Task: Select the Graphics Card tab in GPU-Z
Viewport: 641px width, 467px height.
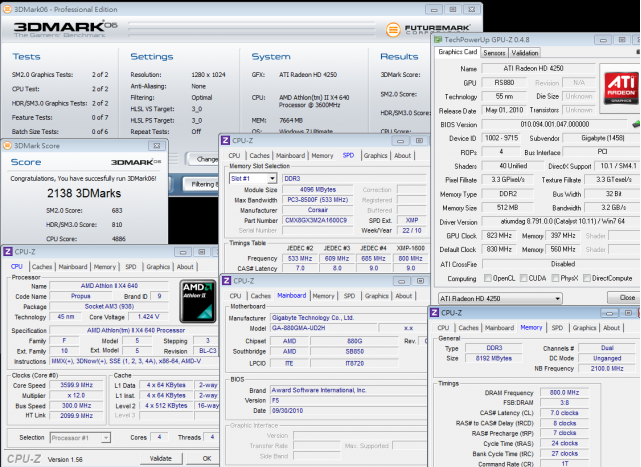Action: 457,52
